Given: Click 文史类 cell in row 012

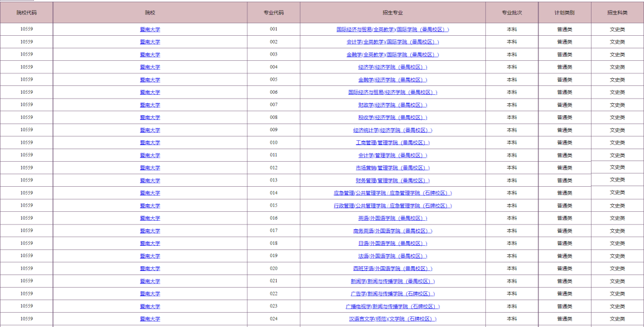Looking at the screenshot, I should 617,167.
